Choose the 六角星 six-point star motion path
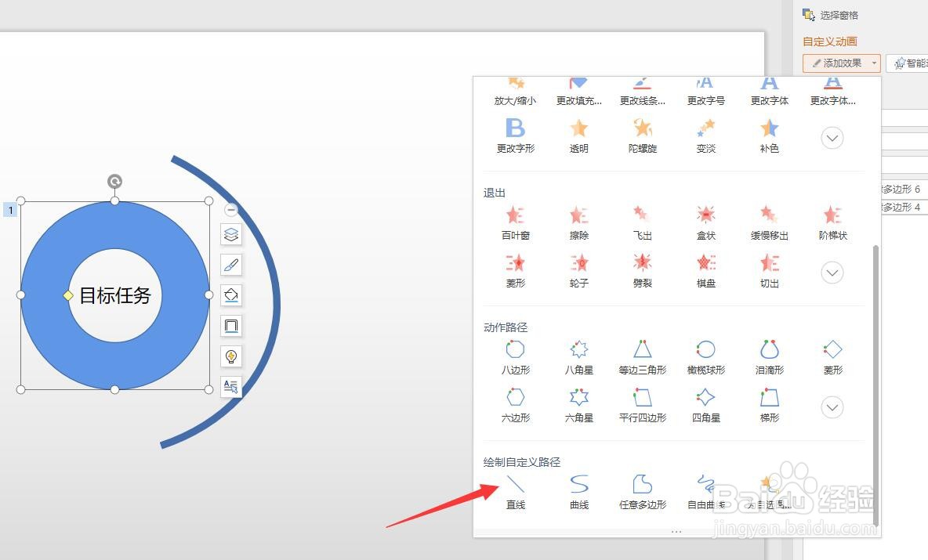928x560 pixels. 578,406
